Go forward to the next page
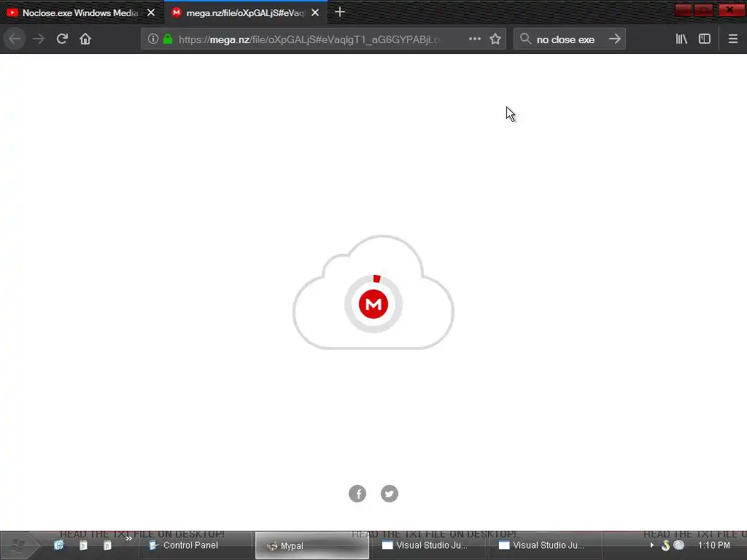The width and height of the screenshot is (747, 560). (39, 39)
